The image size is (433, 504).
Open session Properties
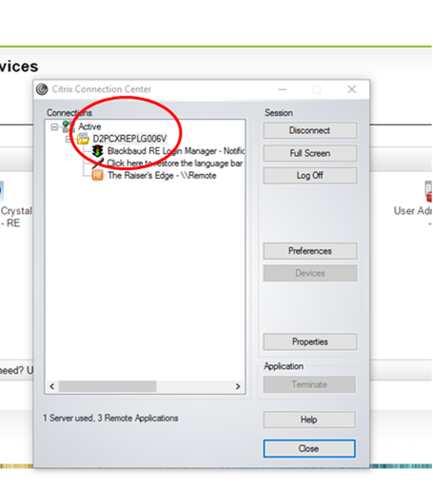pyautogui.click(x=310, y=341)
